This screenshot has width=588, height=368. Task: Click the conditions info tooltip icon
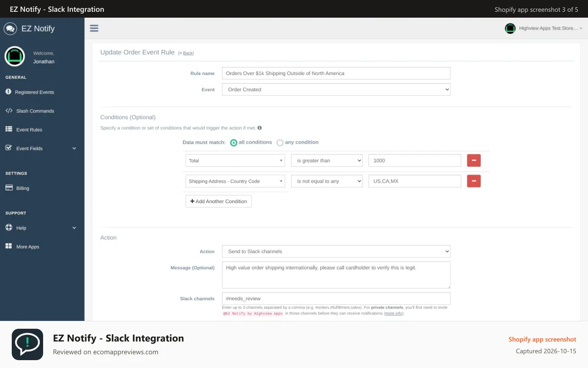tap(260, 128)
